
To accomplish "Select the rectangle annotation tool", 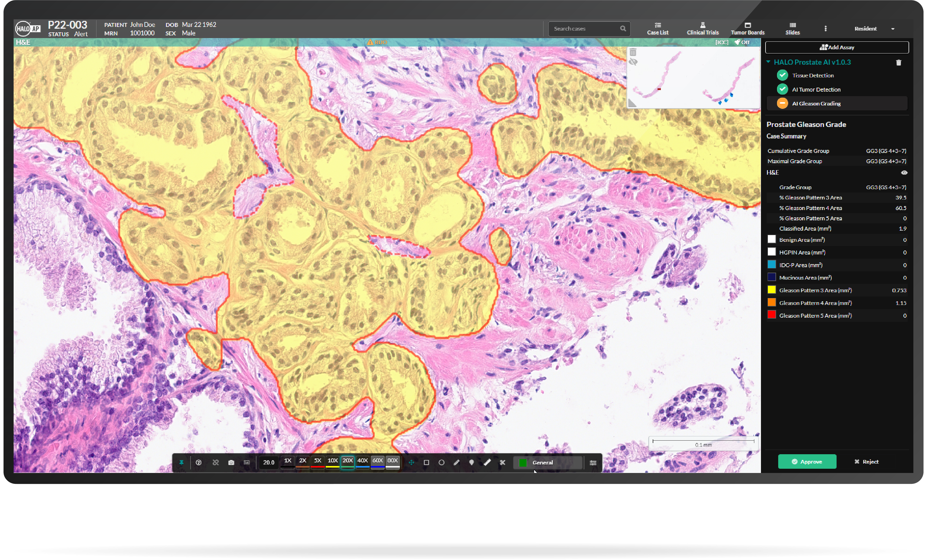I will tap(426, 462).
